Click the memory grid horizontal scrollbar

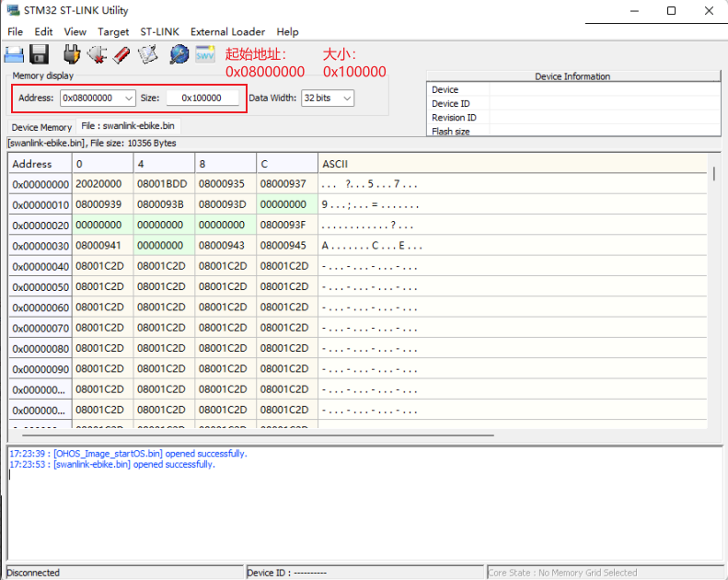click(x=258, y=435)
